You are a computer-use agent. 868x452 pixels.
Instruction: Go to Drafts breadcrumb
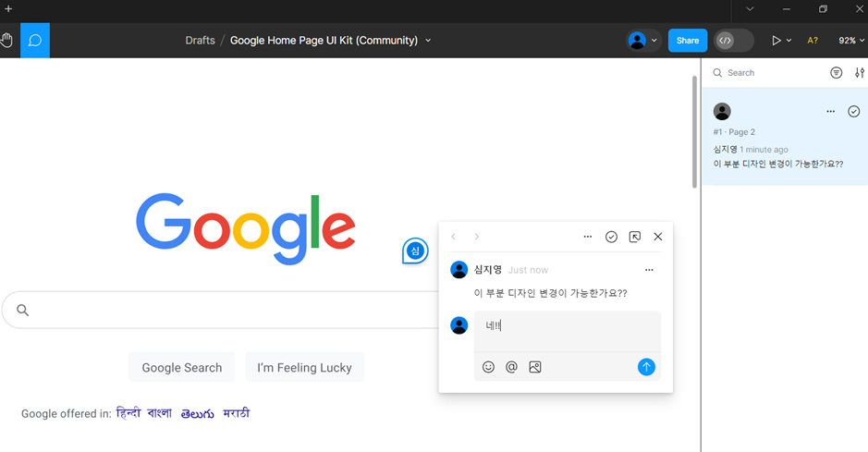(x=200, y=41)
